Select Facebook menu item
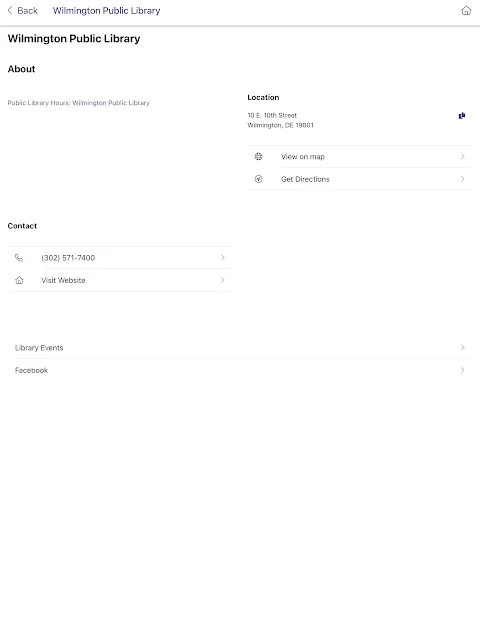480x626 pixels. (x=240, y=370)
